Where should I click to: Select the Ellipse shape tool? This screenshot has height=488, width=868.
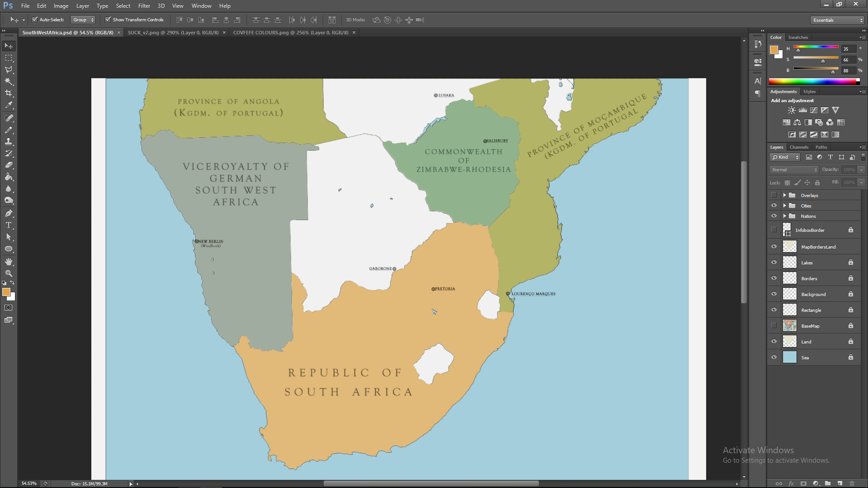click(9, 249)
